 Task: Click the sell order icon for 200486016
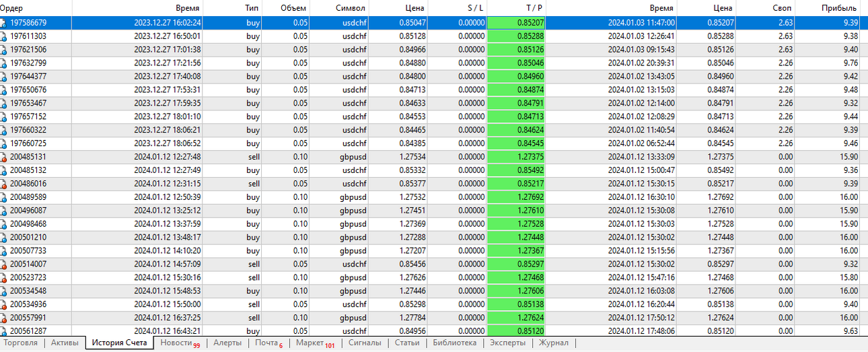[3, 184]
